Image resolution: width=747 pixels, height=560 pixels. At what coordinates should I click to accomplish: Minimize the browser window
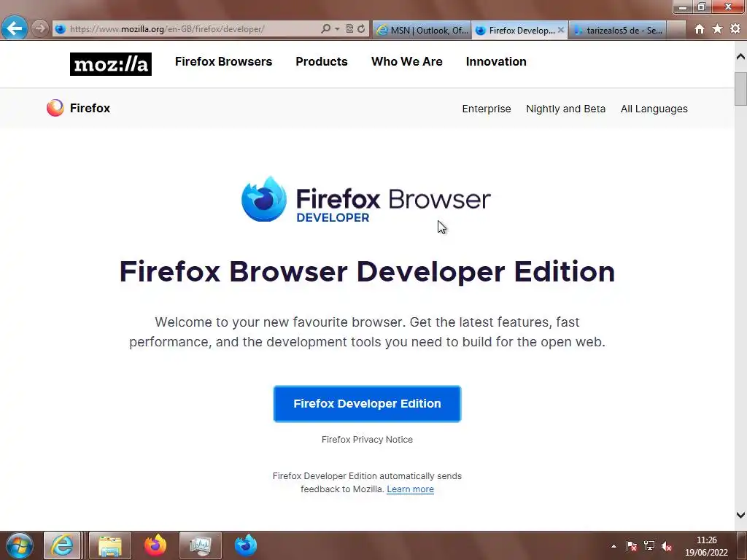pyautogui.click(x=683, y=7)
